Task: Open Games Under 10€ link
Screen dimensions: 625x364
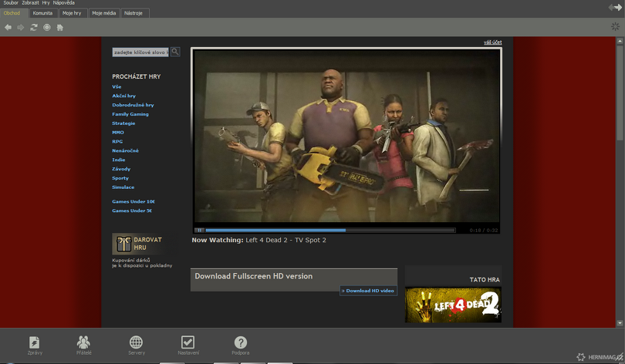Action: (x=133, y=201)
